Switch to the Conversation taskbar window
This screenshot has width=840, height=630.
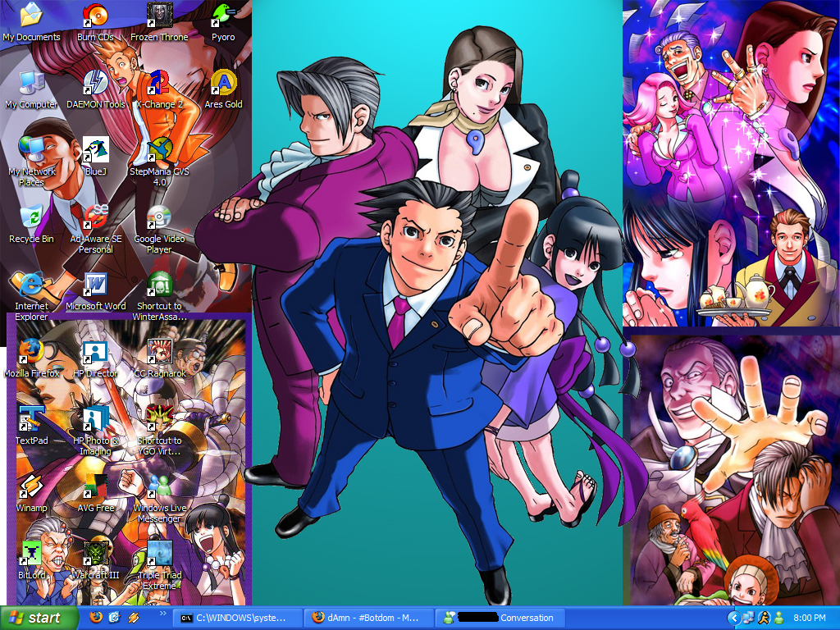click(500, 618)
